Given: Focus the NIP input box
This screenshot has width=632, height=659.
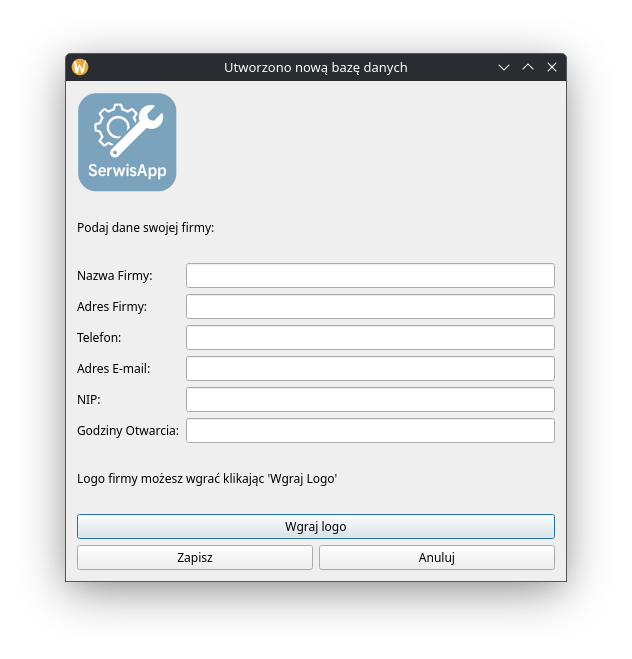Looking at the screenshot, I should tap(370, 400).
